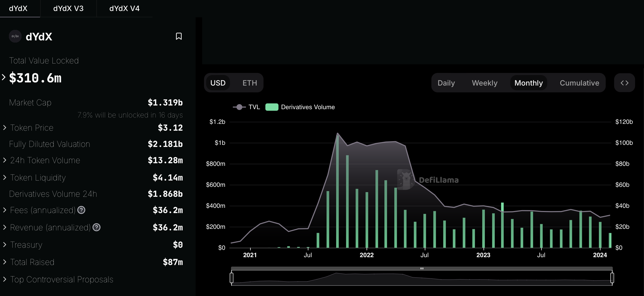644x296 pixels.
Task: Click Fees annualized help question mark
Action: tap(81, 210)
